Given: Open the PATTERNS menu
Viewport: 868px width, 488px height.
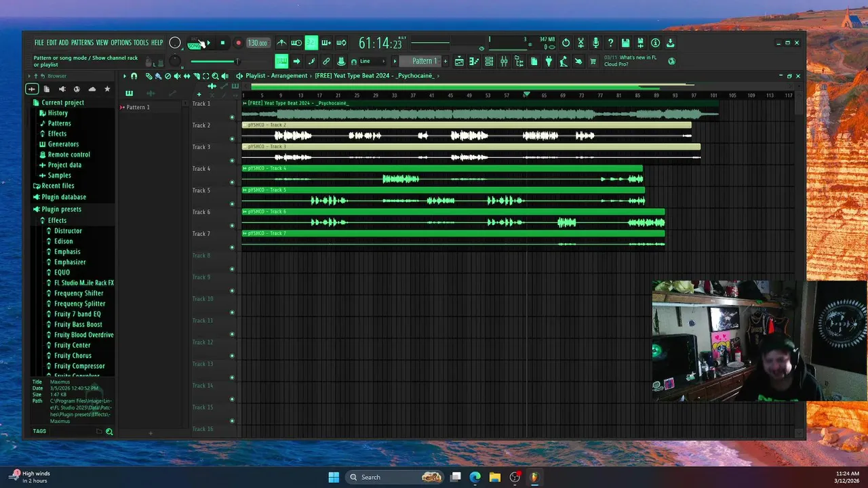Looking at the screenshot, I should pyautogui.click(x=82, y=43).
